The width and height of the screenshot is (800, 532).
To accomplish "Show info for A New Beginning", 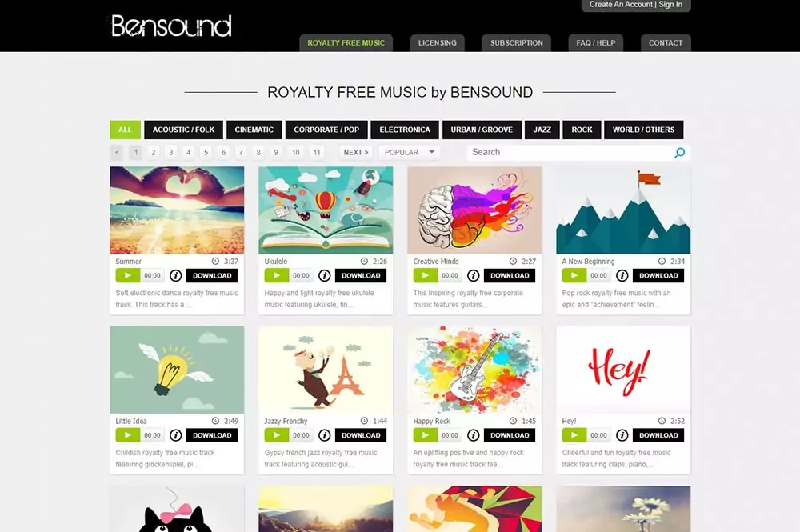I will tap(622, 275).
